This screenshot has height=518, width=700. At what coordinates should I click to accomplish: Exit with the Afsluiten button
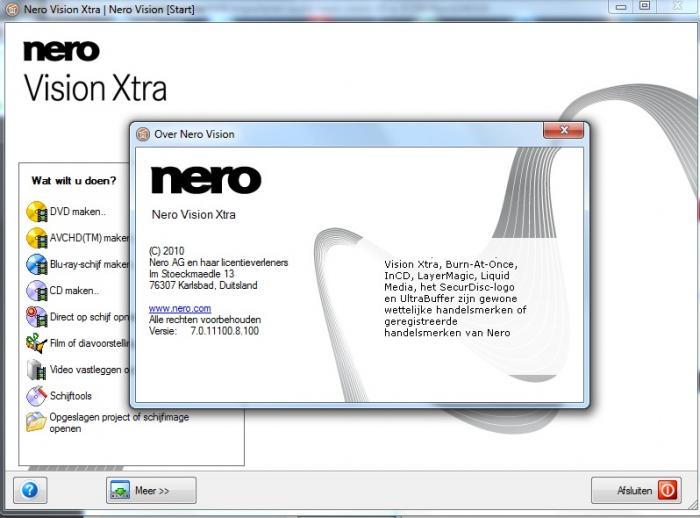pos(636,490)
